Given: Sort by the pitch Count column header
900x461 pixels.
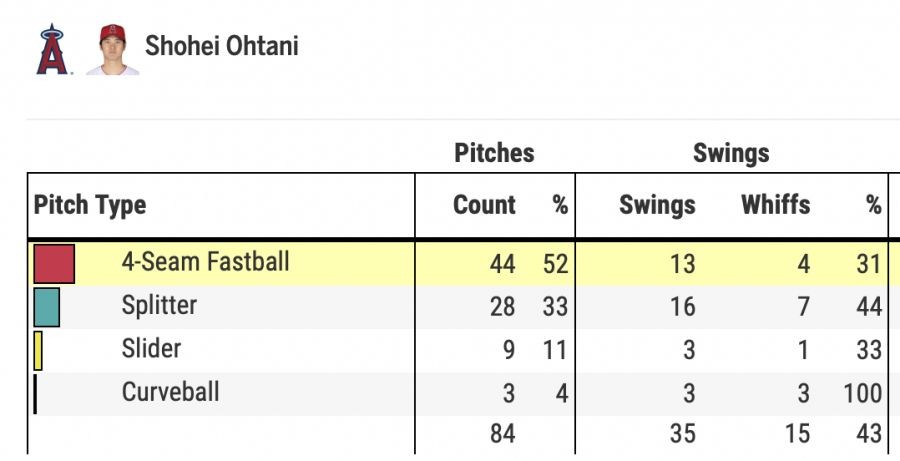Looking at the screenshot, I should click(x=484, y=205).
